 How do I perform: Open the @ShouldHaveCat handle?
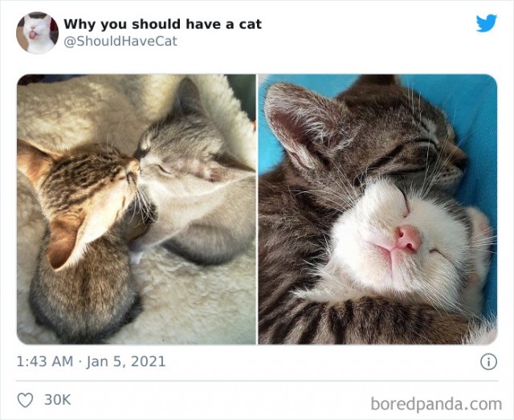click(120, 41)
